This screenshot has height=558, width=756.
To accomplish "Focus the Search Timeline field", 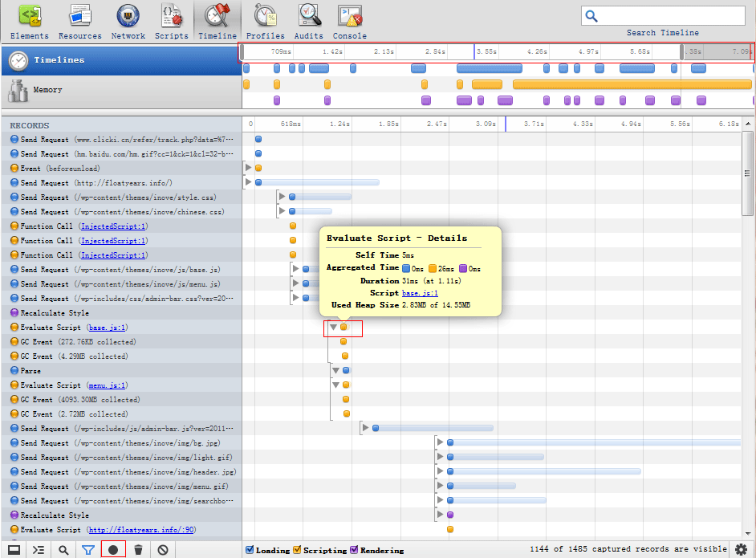I will 663,16.
